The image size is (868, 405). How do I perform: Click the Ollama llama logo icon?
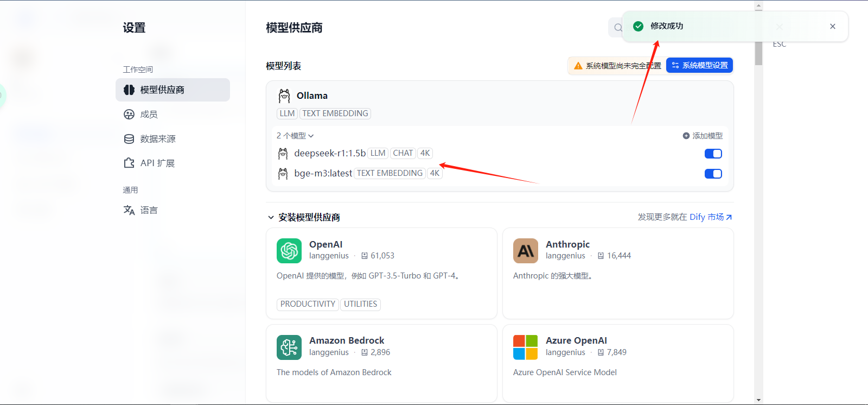pos(284,96)
